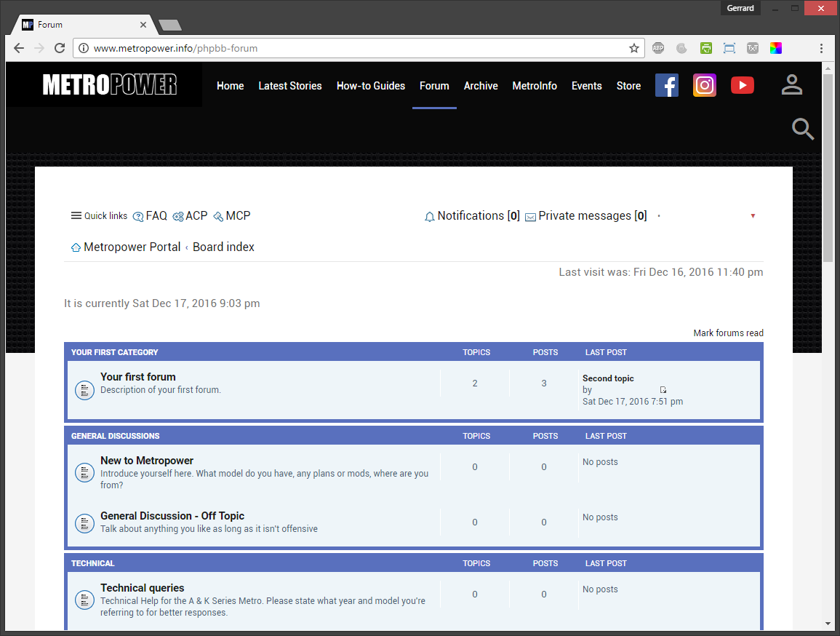
Task: Open the YouTube channel icon
Action: point(742,85)
